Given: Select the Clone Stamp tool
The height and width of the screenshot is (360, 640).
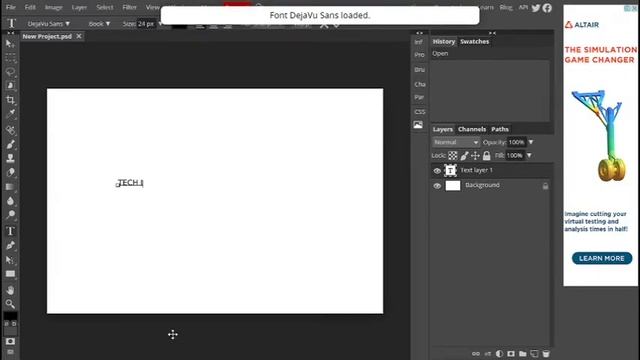Looking at the screenshot, I should tap(10, 158).
